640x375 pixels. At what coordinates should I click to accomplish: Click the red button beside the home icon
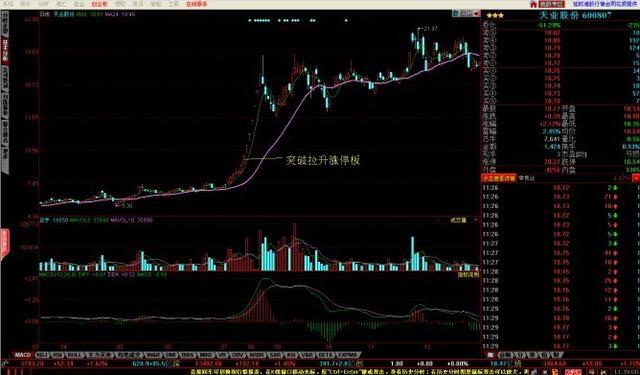[x=551, y=4]
